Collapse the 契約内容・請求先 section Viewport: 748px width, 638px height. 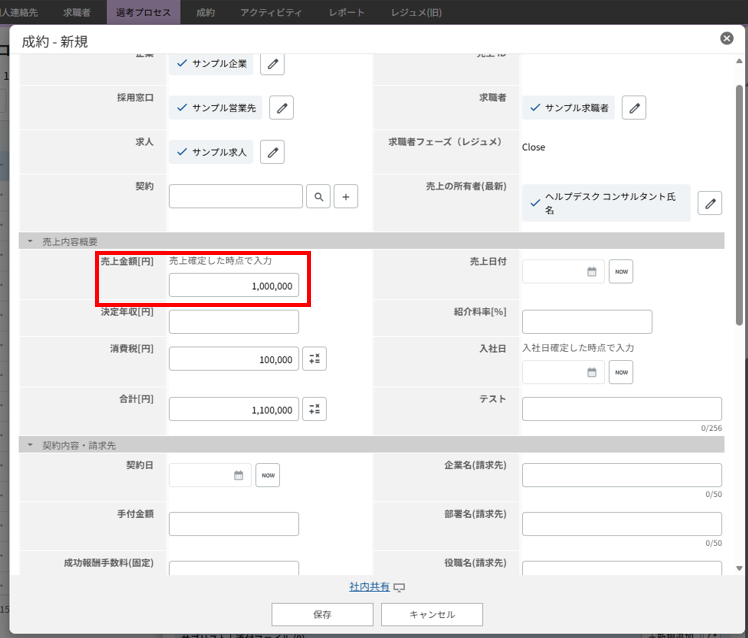tap(30, 444)
